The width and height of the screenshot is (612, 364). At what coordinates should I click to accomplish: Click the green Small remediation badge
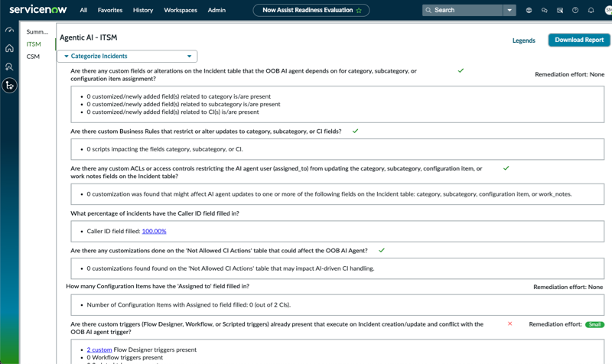pos(595,324)
